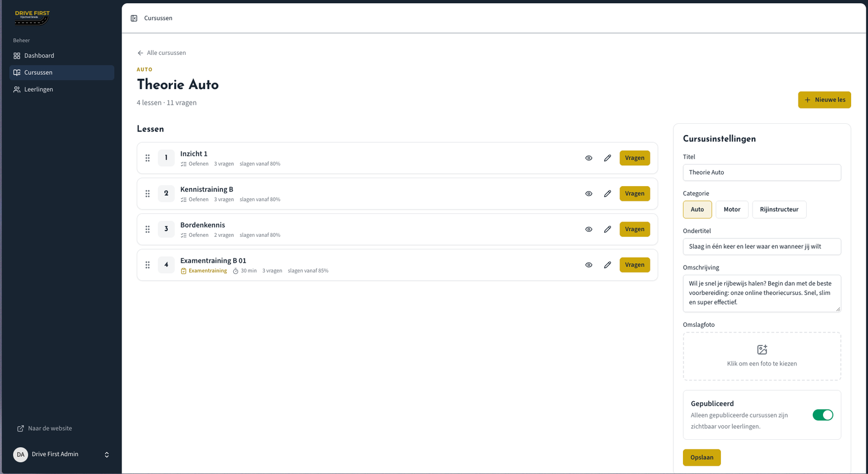Toggle the sidebar panel icon
The image size is (868, 474).
(134, 18)
